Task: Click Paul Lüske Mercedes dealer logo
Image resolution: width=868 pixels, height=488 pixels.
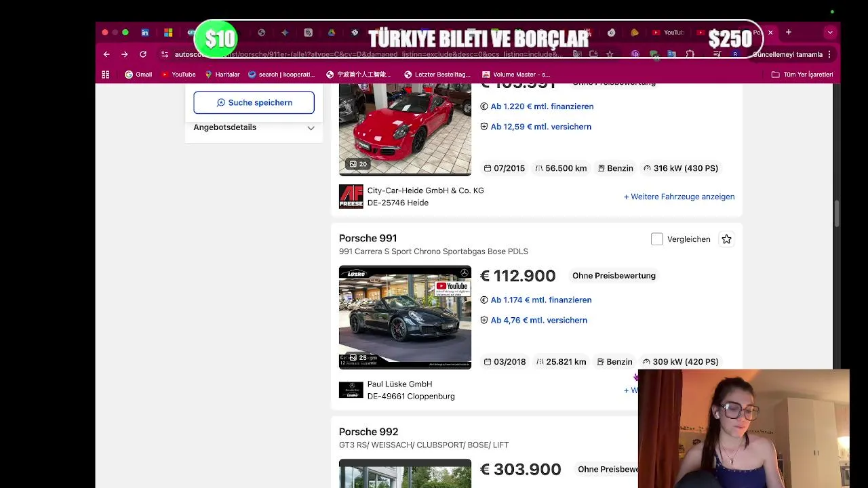Action: click(351, 390)
